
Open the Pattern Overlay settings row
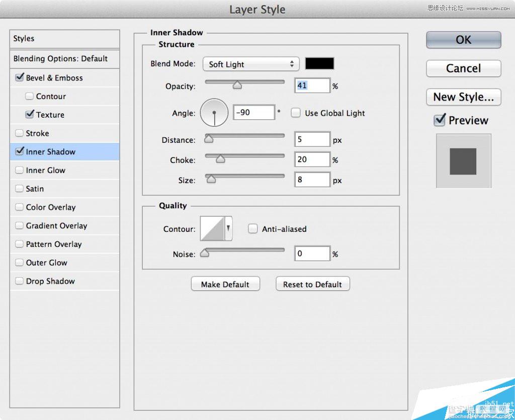64,244
